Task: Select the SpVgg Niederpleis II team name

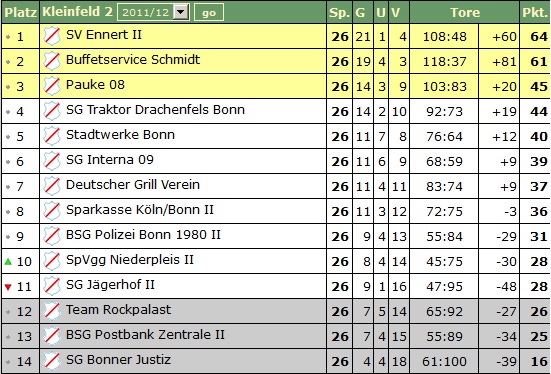Action: [130, 260]
